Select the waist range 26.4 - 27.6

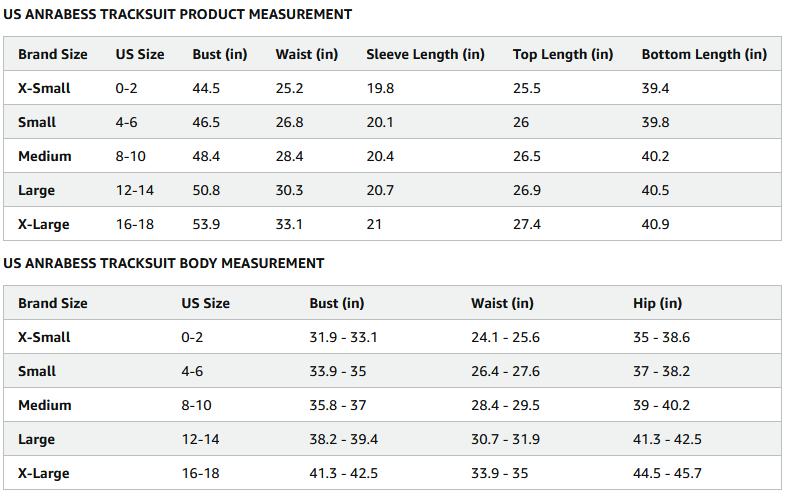pos(505,371)
